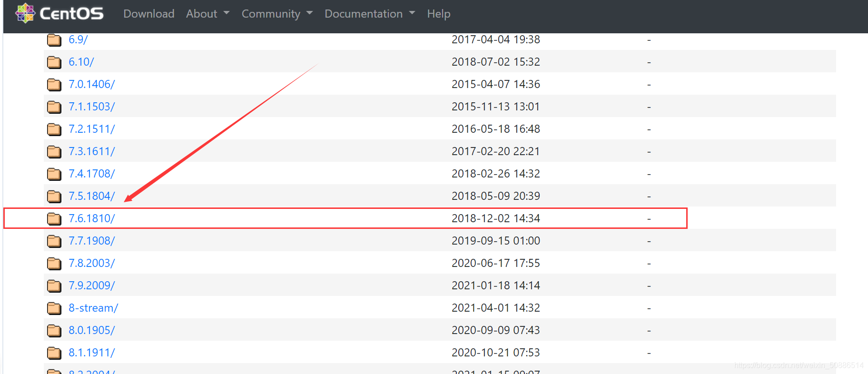The width and height of the screenshot is (868, 374).
Task: Click the folder icon beside 7.5.1804/
Action: coord(54,197)
